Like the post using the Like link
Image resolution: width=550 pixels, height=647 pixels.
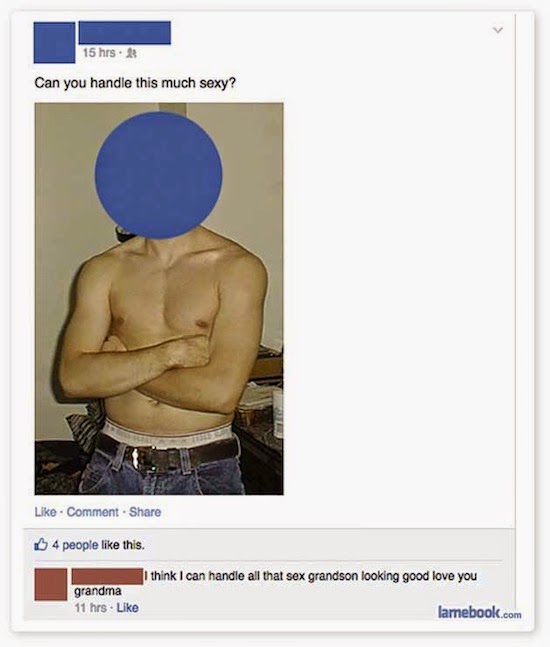(45, 512)
